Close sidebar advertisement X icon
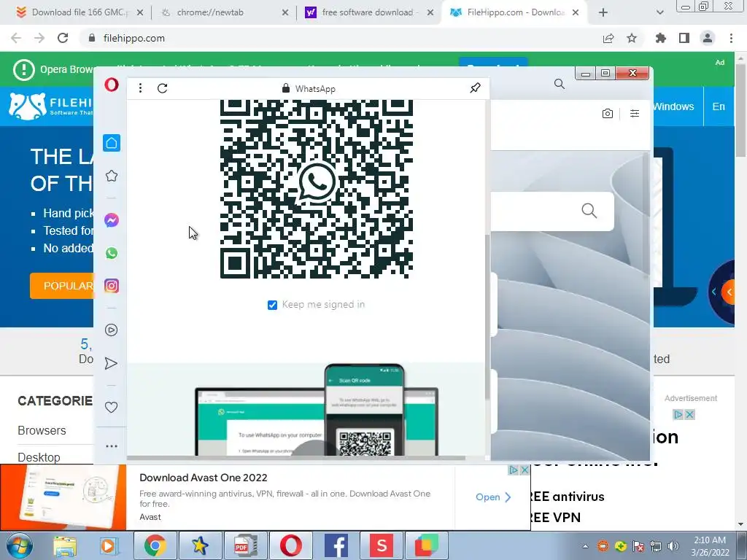This screenshot has width=747, height=560. [x=689, y=415]
